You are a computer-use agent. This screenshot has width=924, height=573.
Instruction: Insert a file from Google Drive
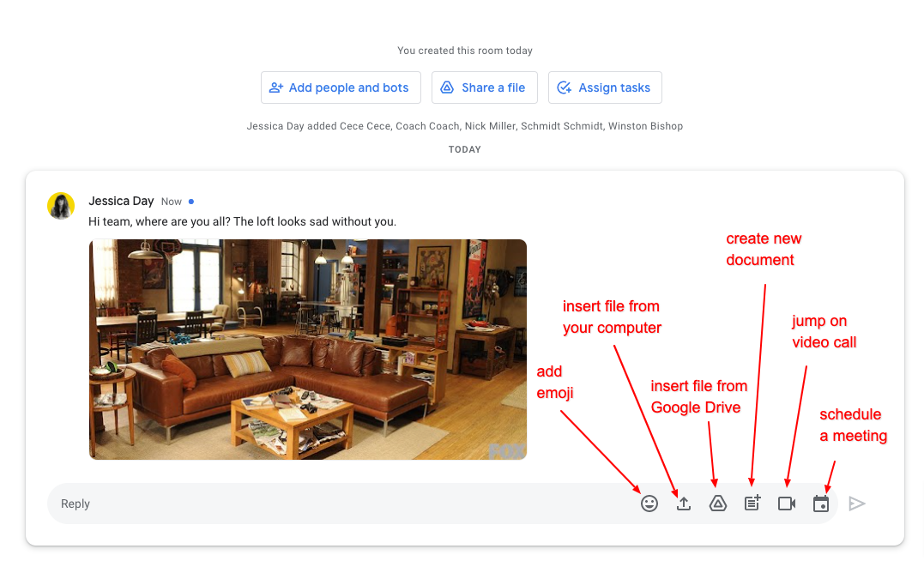click(x=718, y=504)
